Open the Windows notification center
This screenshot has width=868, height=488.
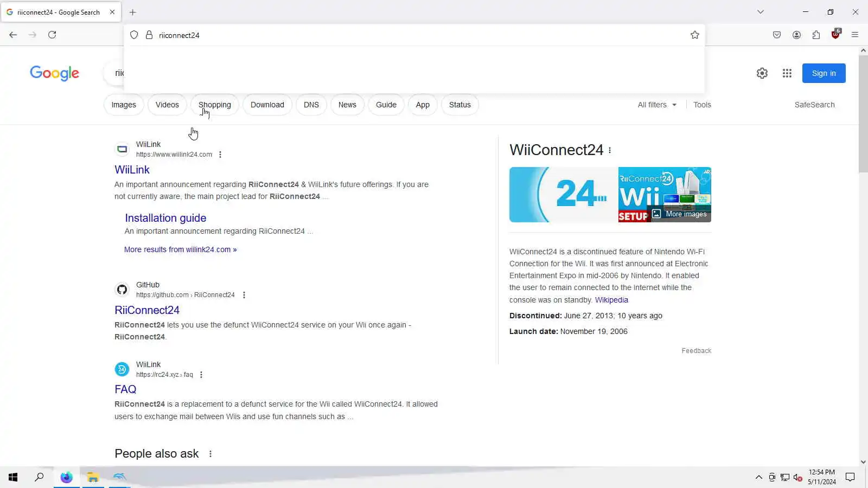click(x=850, y=477)
